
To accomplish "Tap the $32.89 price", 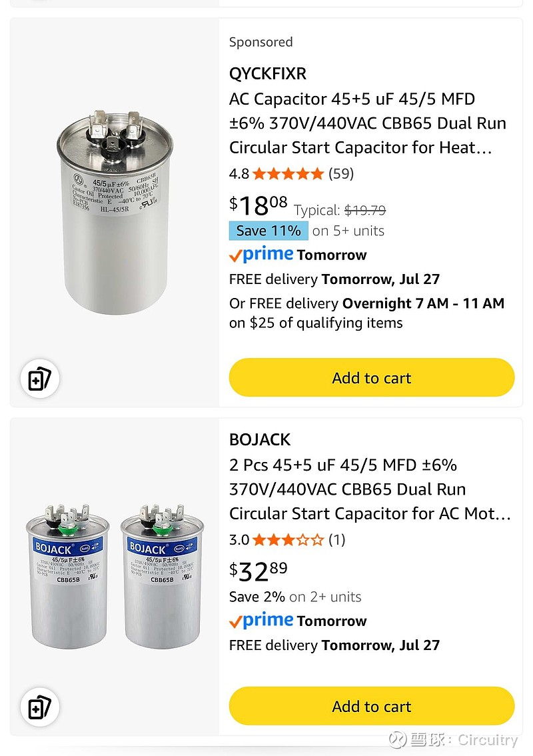I will pos(259,571).
